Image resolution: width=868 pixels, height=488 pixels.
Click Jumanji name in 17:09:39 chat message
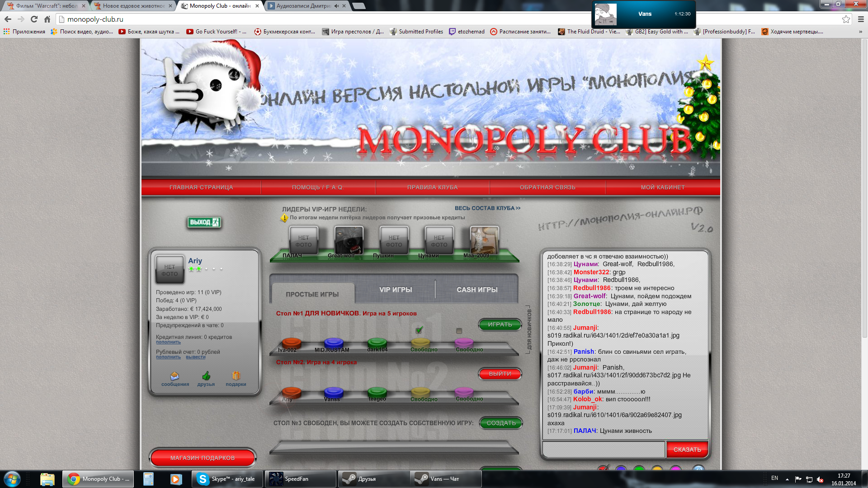coord(585,407)
